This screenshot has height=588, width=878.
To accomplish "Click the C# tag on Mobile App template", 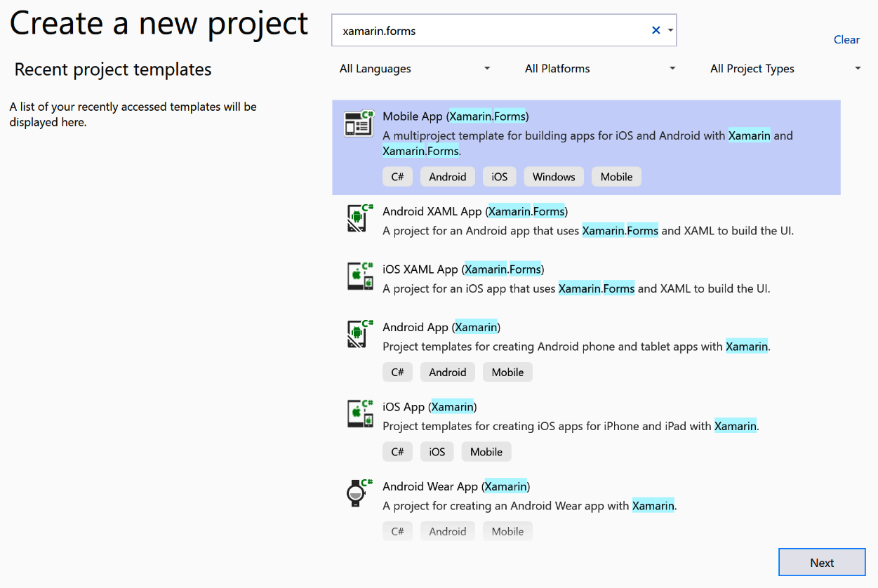I will point(397,177).
